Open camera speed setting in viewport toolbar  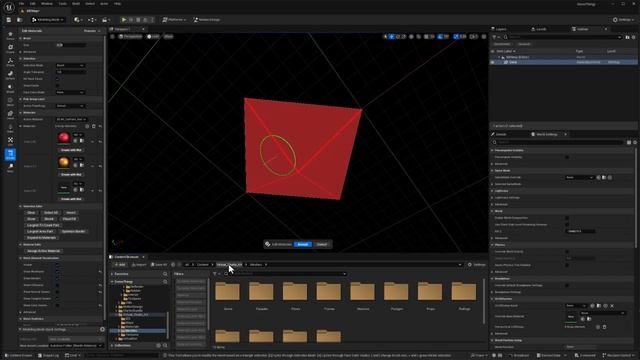coord(473,37)
